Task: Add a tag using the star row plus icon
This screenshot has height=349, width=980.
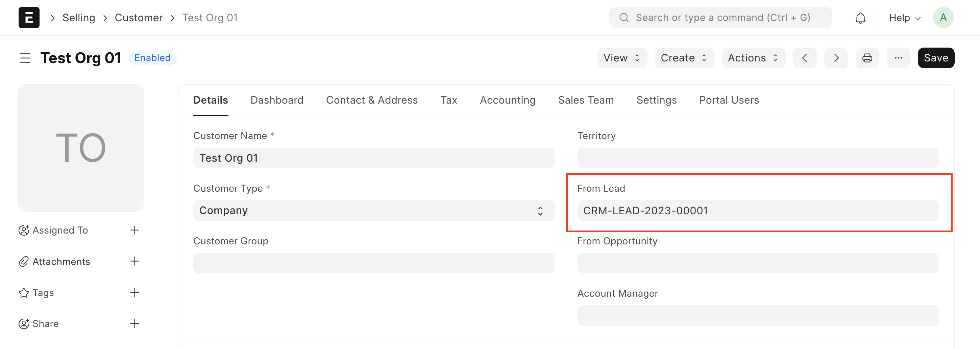Action: 134,292
